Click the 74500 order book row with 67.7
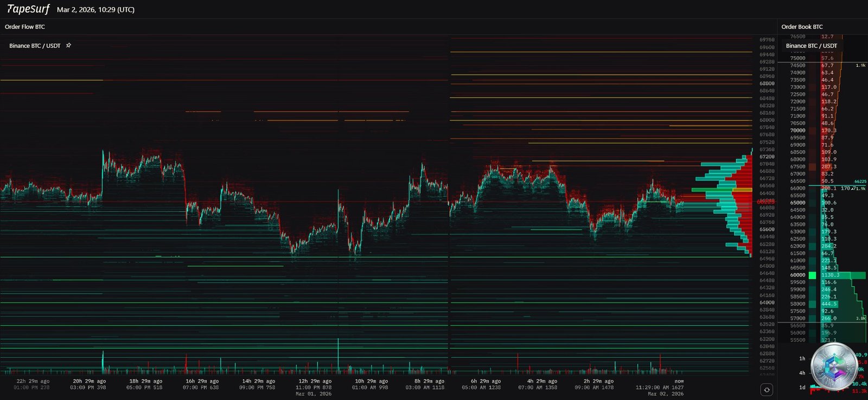The image size is (868, 400). click(x=822, y=66)
